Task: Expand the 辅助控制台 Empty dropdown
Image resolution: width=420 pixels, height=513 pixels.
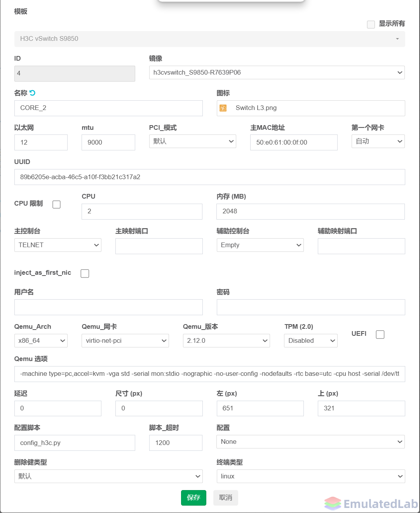Action: [260, 245]
